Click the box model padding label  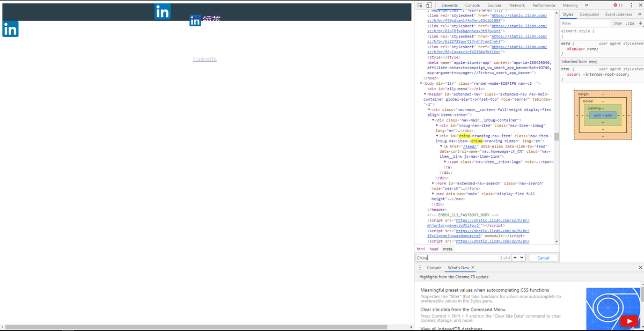[593, 108]
